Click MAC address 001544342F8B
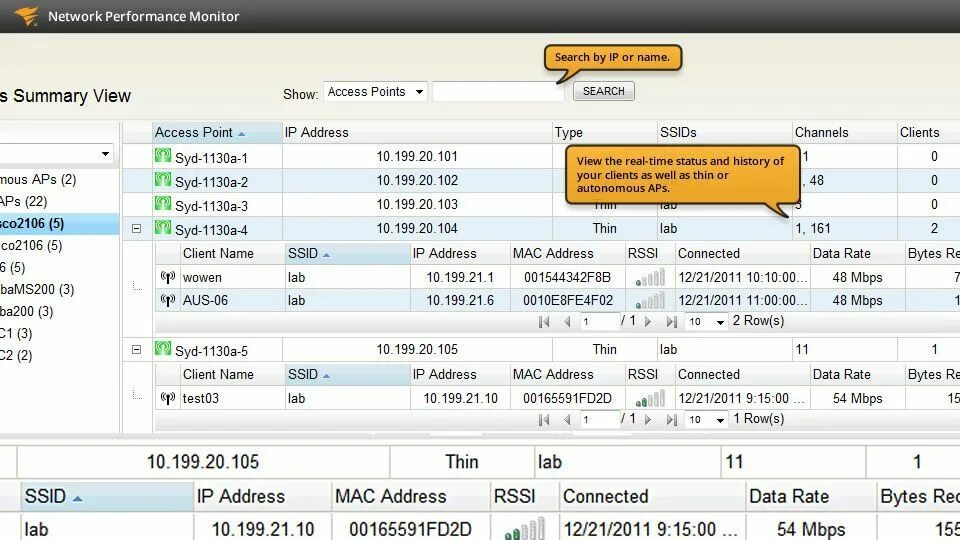960x540 pixels. coord(567,277)
